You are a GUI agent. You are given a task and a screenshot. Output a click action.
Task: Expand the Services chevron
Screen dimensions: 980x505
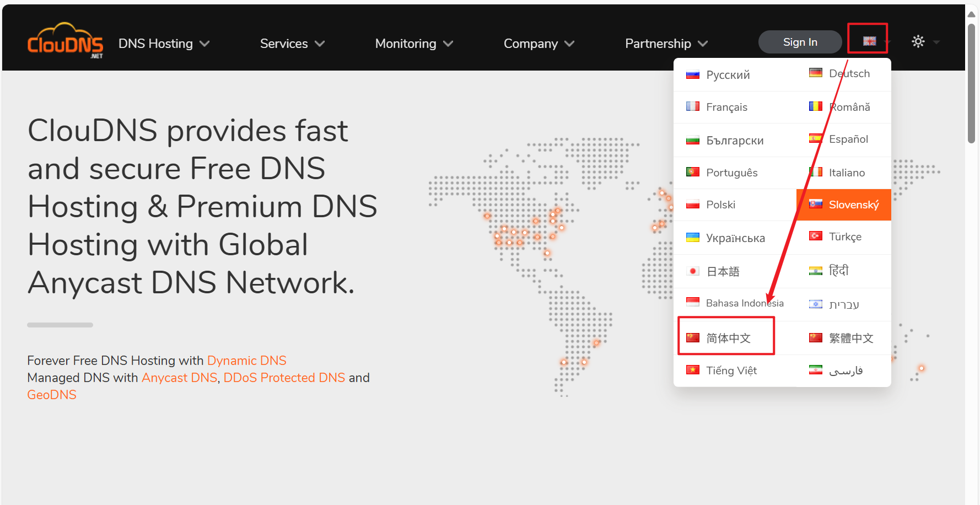click(x=320, y=44)
